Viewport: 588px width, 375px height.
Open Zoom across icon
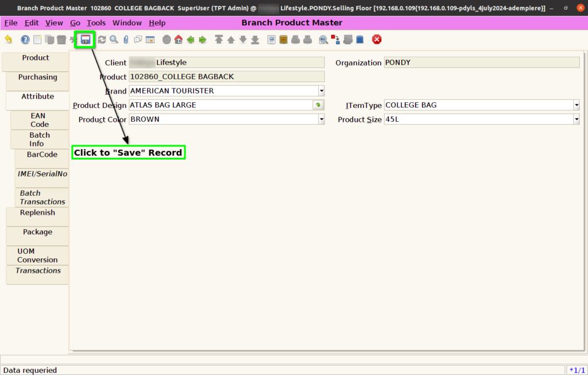pos(323,40)
